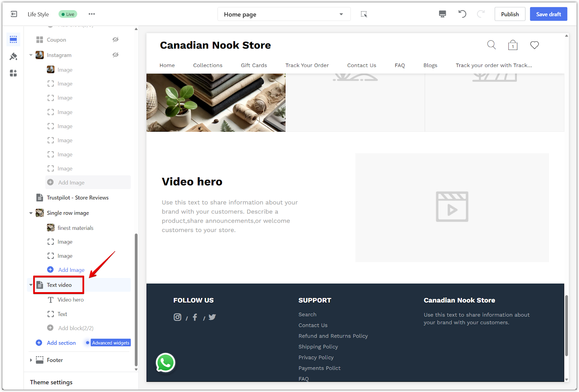Collapse the Single row image section
The height and width of the screenshot is (392, 579).
click(x=31, y=213)
